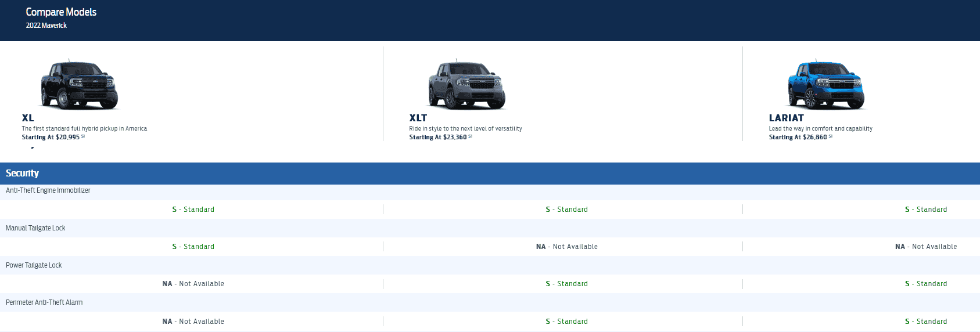Image resolution: width=980 pixels, height=332 pixels.
Task: Click the Compare Models heading
Action: pyautogui.click(x=61, y=12)
